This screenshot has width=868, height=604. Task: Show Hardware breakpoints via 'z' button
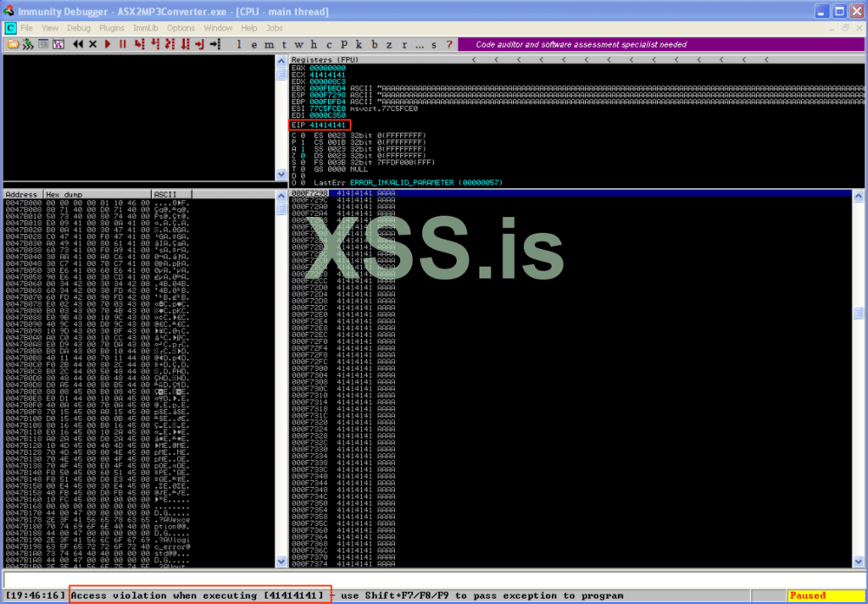(388, 45)
